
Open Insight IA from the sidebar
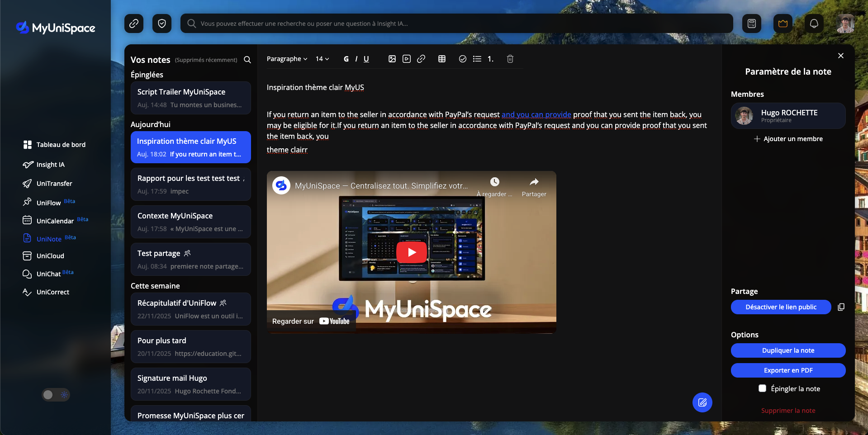pos(50,165)
